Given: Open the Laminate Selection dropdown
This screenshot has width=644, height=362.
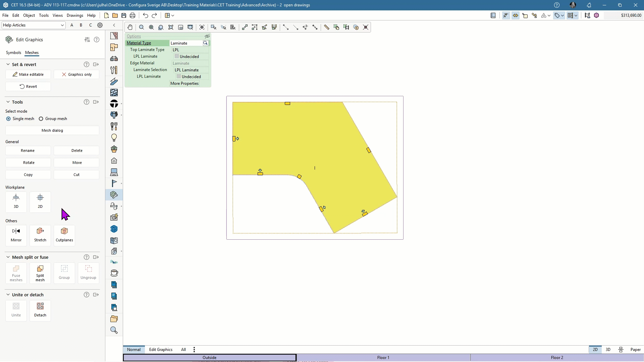Looking at the screenshot, I should (191, 70).
